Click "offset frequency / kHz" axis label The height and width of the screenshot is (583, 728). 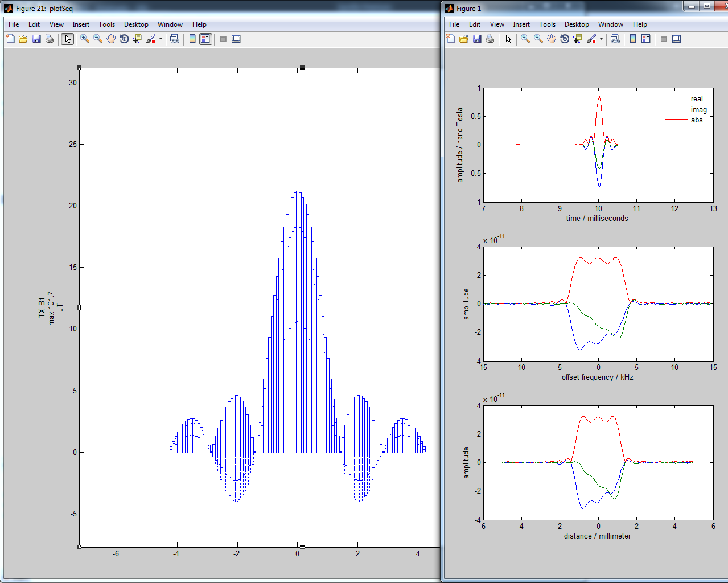point(598,377)
